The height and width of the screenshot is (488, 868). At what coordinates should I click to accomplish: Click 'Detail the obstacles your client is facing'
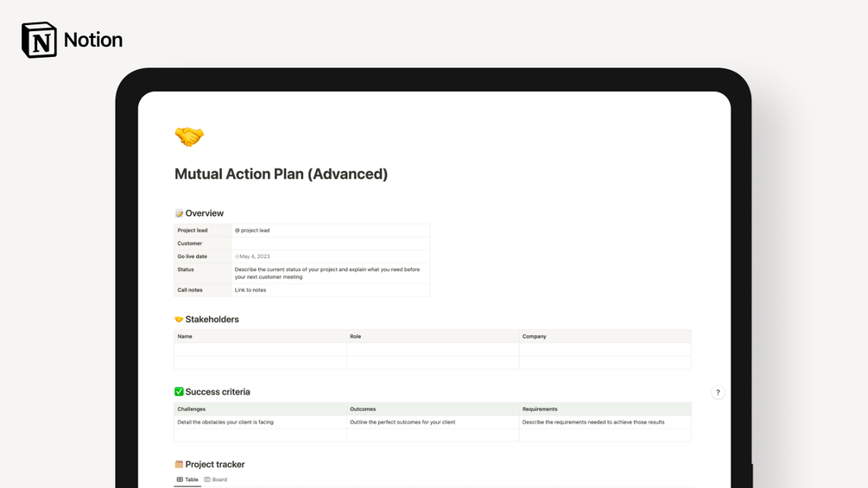pyautogui.click(x=225, y=422)
